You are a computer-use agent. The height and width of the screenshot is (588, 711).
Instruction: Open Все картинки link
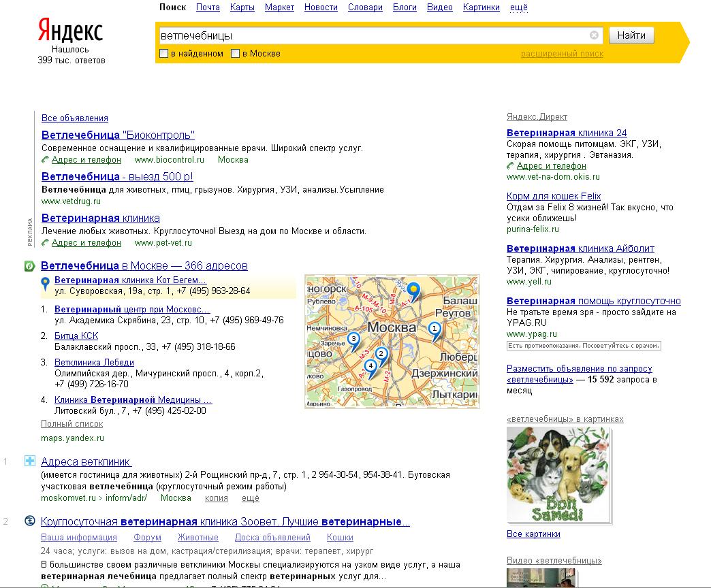click(x=533, y=534)
